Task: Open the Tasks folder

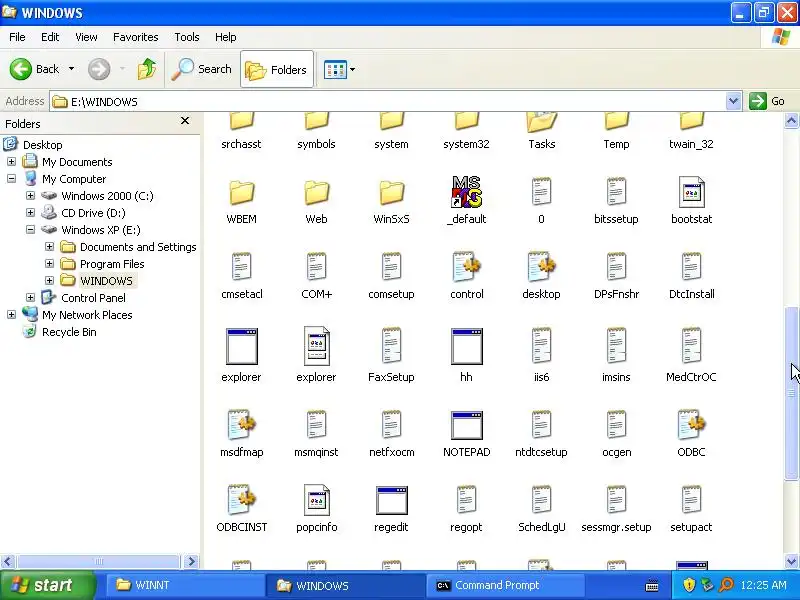Action: (x=541, y=131)
